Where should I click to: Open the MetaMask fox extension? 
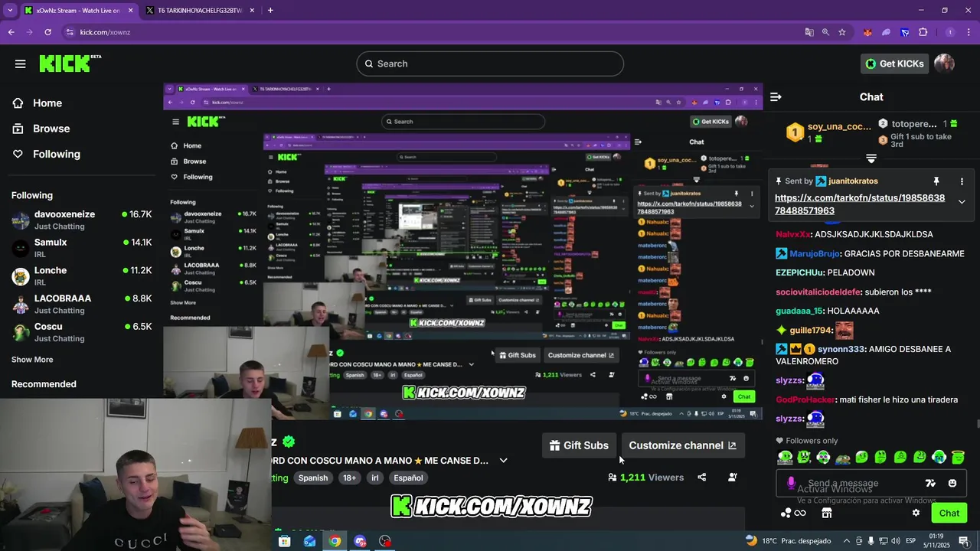(867, 32)
